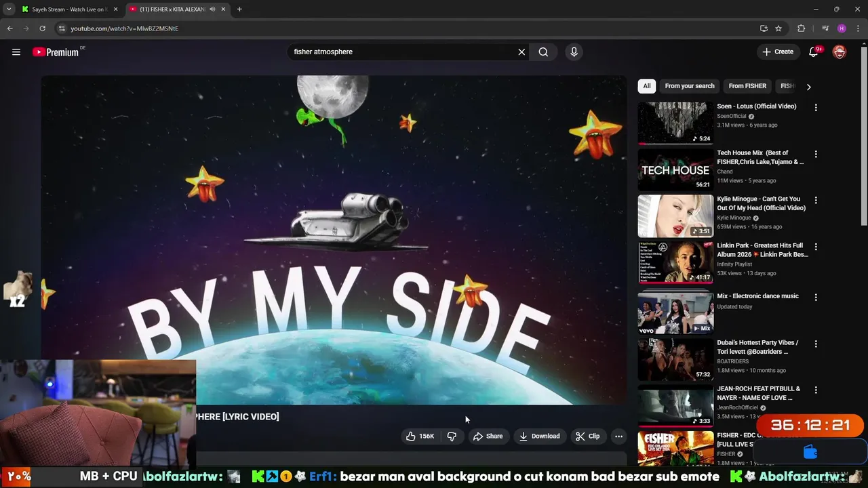Bookmark this page with the star icon
868x488 pixels.
(x=778, y=28)
